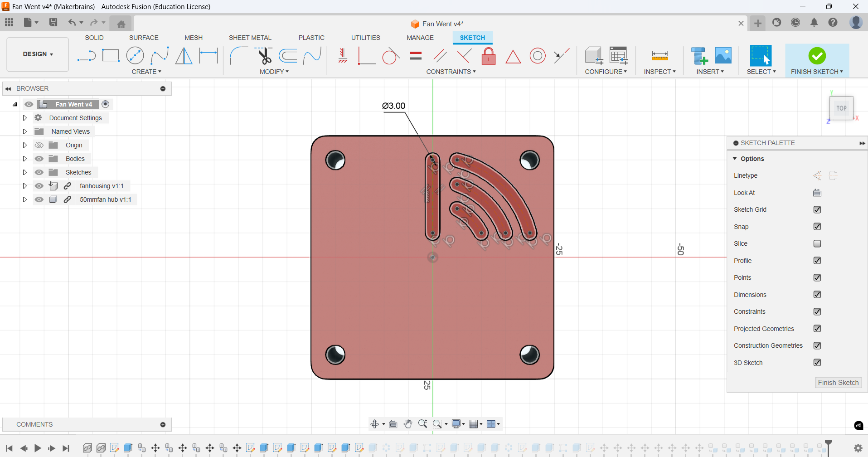Apply the Concentric constraint

(x=538, y=55)
